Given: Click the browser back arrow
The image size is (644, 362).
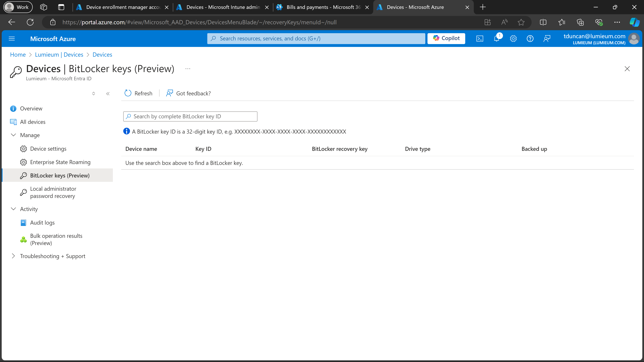Looking at the screenshot, I should click(x=12, y=22).
